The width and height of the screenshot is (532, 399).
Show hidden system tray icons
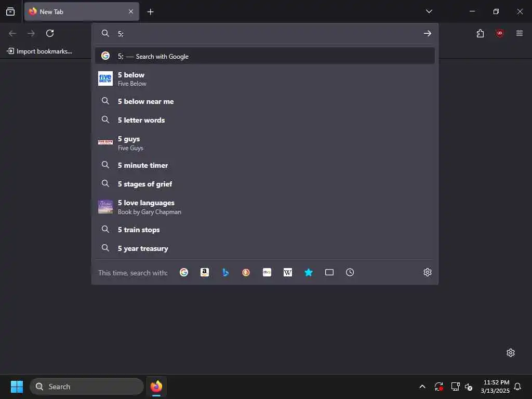click(x=422, y=387)
